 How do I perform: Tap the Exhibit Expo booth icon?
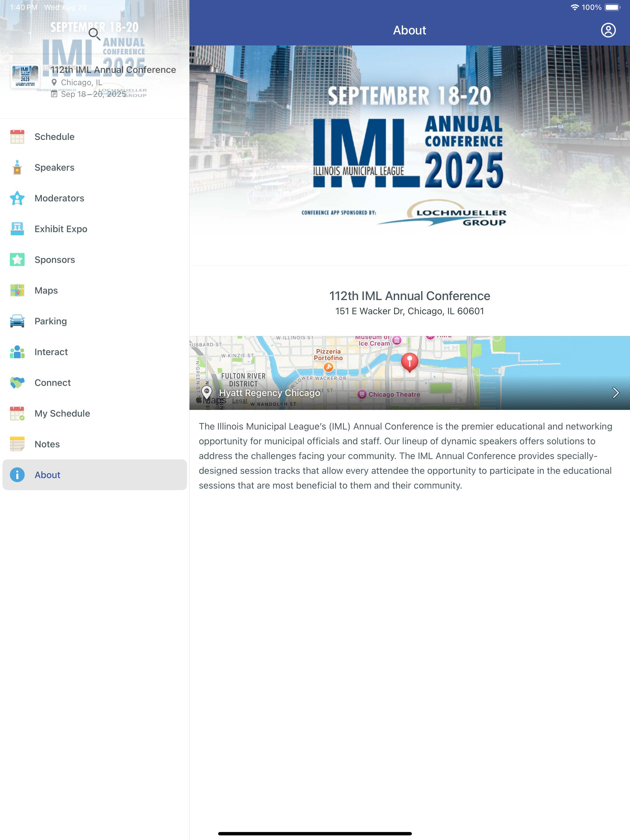17,229
